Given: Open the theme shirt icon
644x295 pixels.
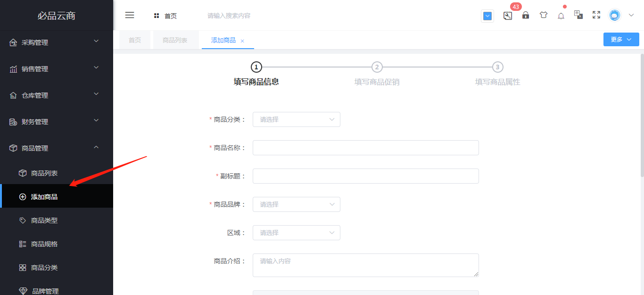Looking at the screenshot, I should tap(544, 15).
